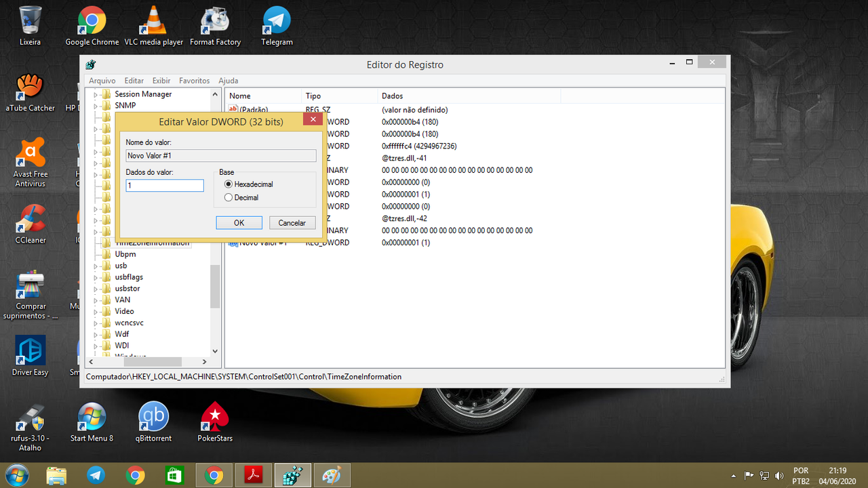Select the Hexadecimal base option
The height and width of the screenshot is (488, 868).
pos(249,184)
